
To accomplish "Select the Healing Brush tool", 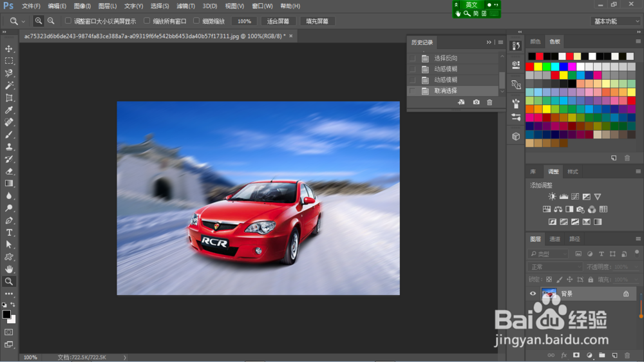I will [x=8, y=122].
